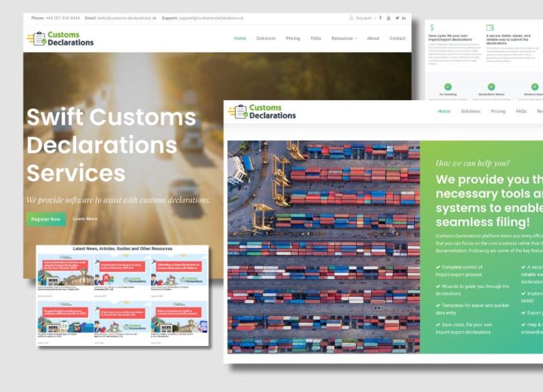This screenshot has width=543, height=392.
Task: Click 'Swift Customs Declarations Services' headline
Action: point(112,145)
